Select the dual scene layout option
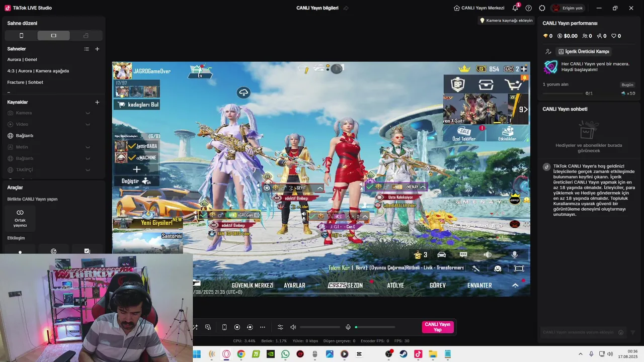The height and width of the screenshot is (362, 644). pyautogui.click(x=86, y=35)
